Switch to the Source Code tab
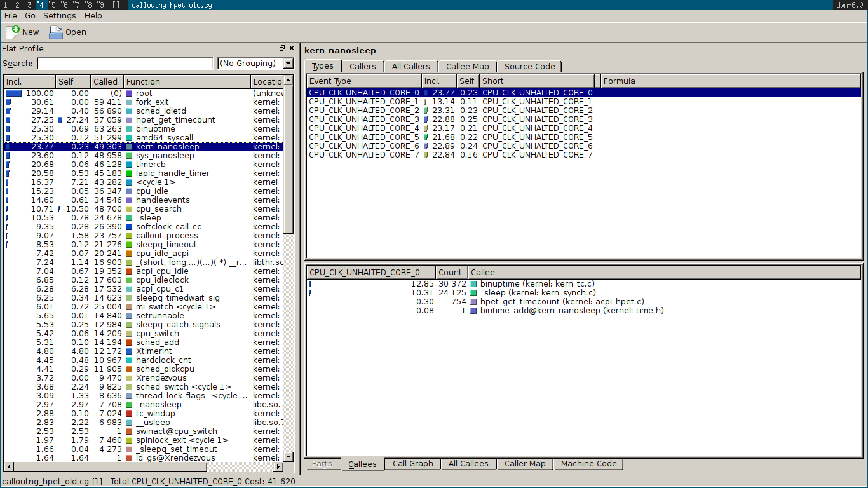 [529, 67]
